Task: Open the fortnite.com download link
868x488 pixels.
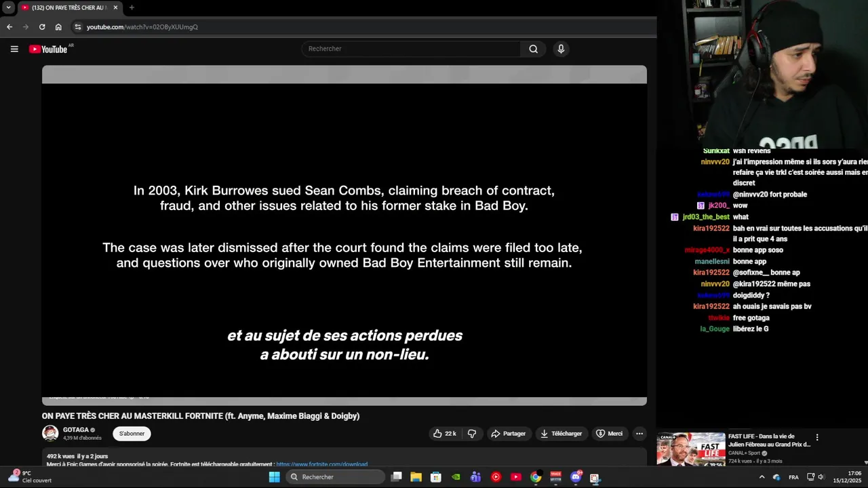Action: tap(321, 465)
